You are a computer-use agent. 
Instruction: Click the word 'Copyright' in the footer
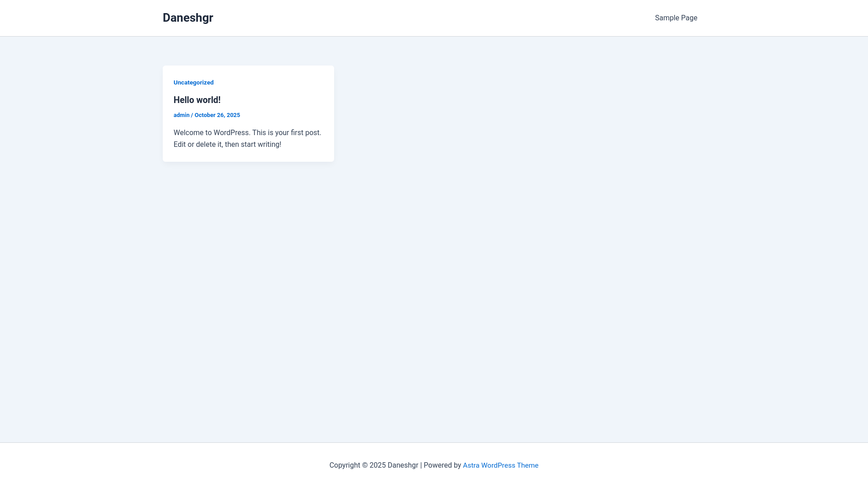344,465
